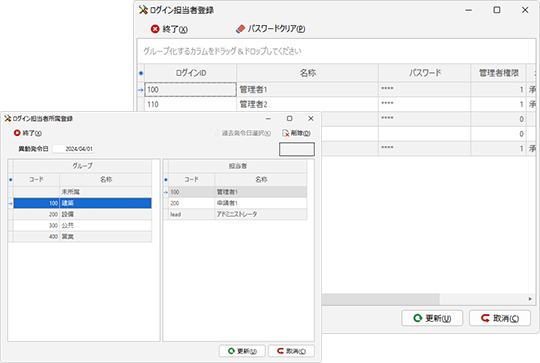The height and width of the screenshot is (363, 540).
Task: Toggle the 過去発令日選択 checkbox
Action: [217, 133]
